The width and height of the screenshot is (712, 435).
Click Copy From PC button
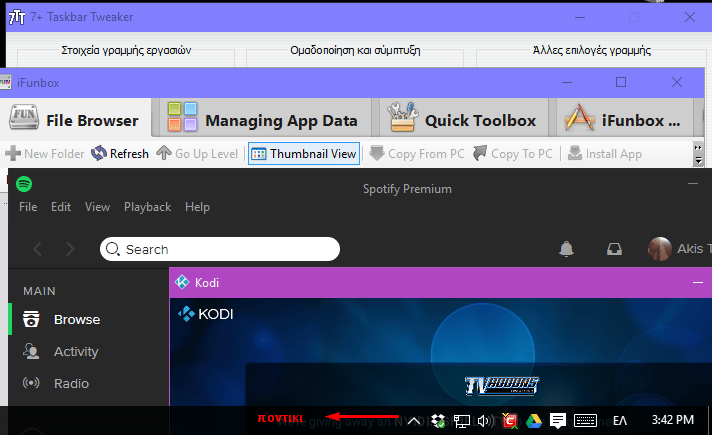tap(417, 154)
